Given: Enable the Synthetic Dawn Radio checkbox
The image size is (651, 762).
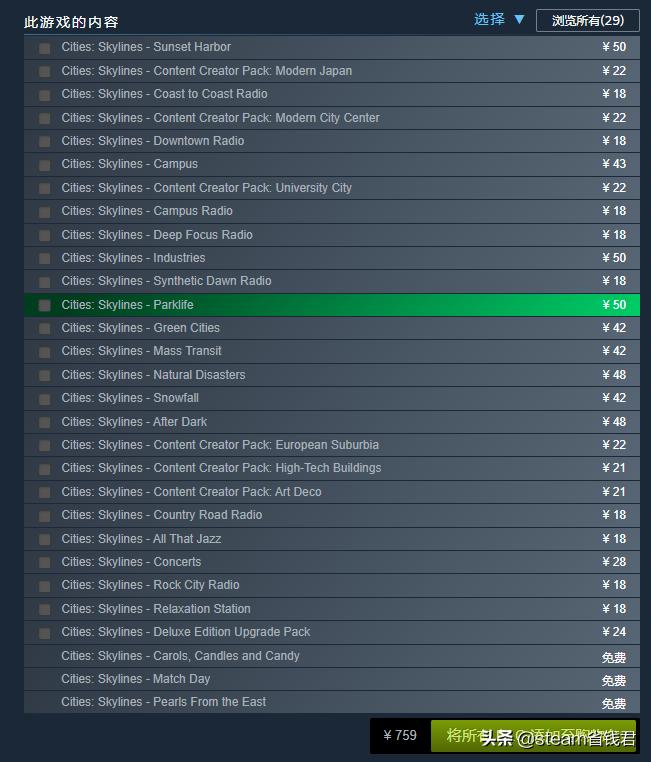Looking at the screenshot, I should [44, 282].
